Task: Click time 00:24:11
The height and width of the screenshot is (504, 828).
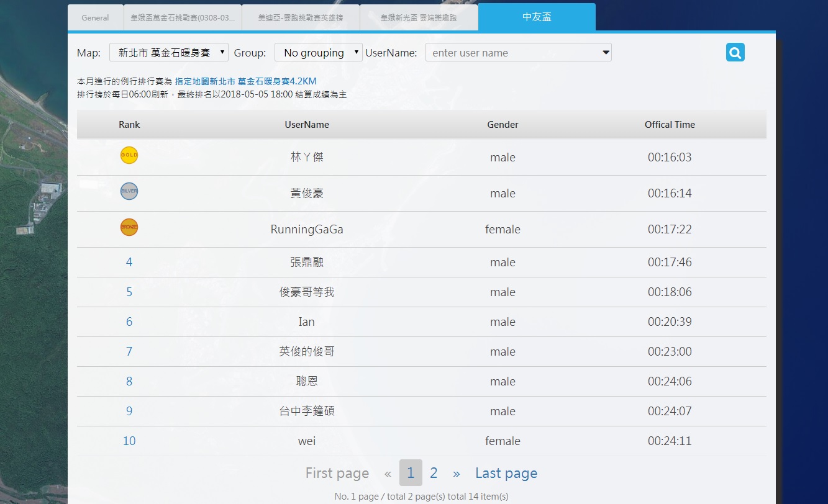Action: (x=670, y=441)
